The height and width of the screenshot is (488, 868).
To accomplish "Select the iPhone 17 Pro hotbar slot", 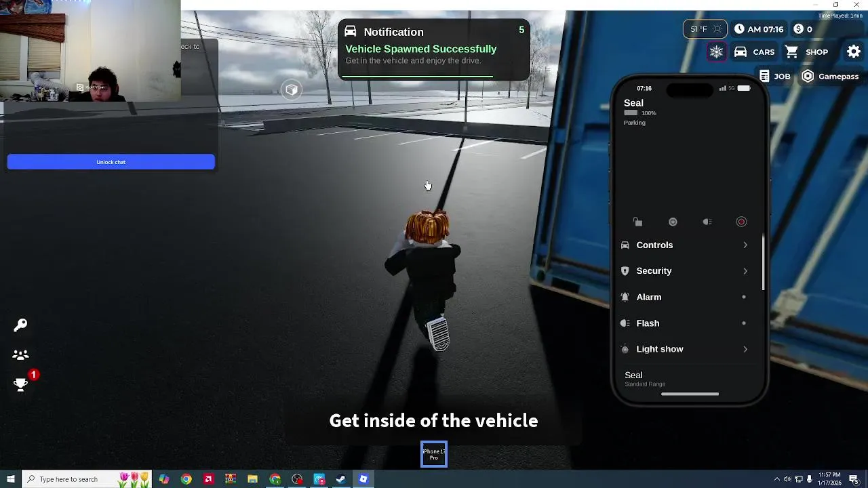I will tap(434, 455).
